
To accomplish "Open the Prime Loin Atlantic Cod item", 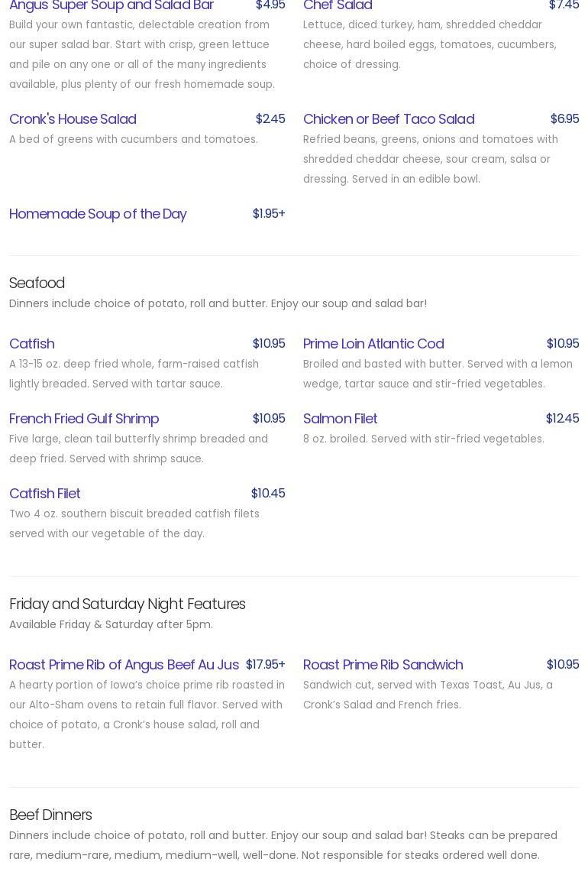I will (373, 344).
